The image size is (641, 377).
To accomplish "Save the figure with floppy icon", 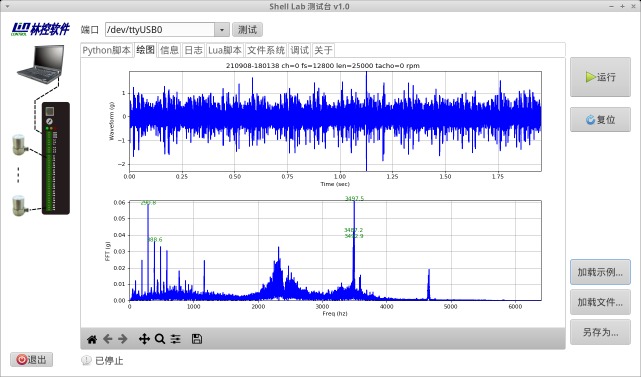I will tap(197, 339).
